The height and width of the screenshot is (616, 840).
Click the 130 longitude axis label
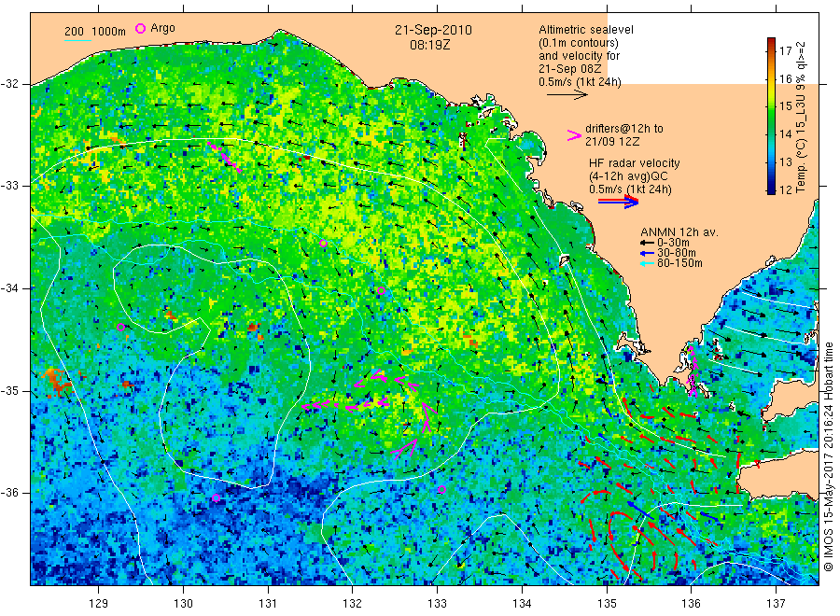tap(183, 604)
